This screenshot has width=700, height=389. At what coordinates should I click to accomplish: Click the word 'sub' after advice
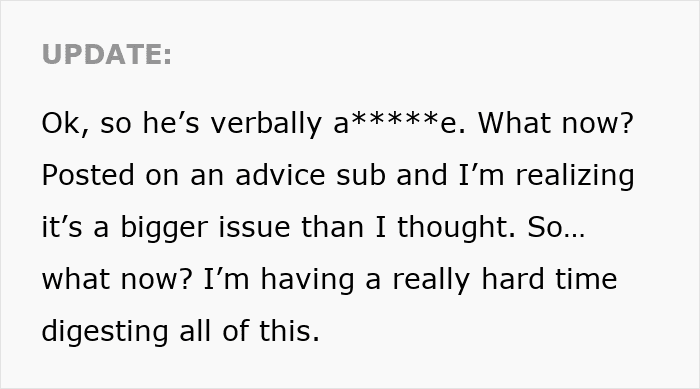pyautogui.click(x=360, y=175)
